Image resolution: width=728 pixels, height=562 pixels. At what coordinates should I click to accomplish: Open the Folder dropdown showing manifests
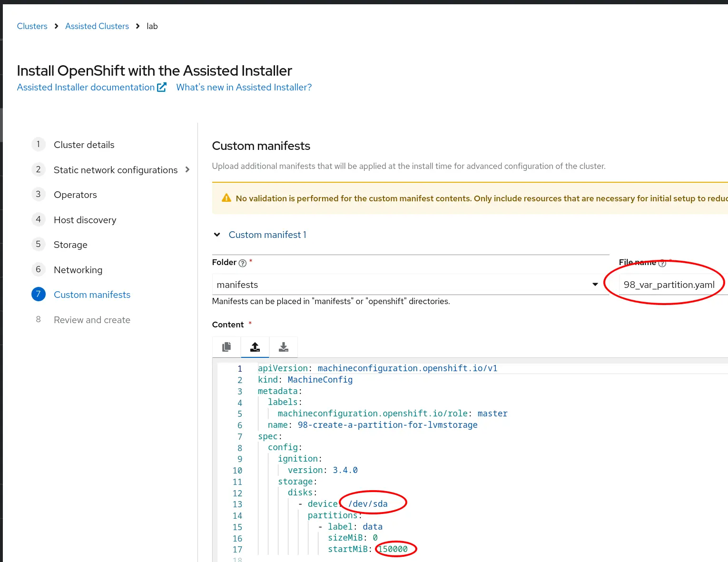(x=411, y=285)
